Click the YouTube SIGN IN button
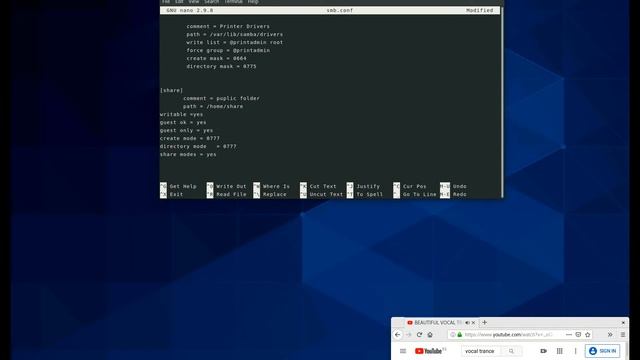Viewport: 640px width, 360px height. (x=603, y=351)
